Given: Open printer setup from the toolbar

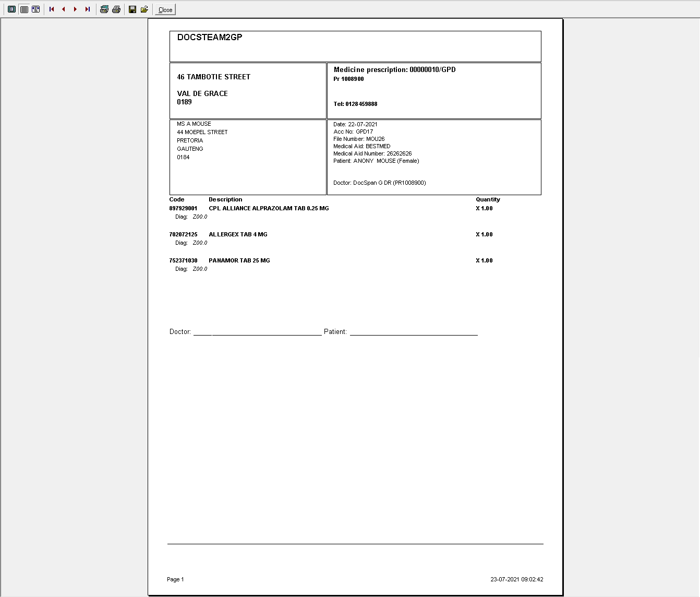Looking at the screenshot, I should pyautogui.click(x=104, y=9).
